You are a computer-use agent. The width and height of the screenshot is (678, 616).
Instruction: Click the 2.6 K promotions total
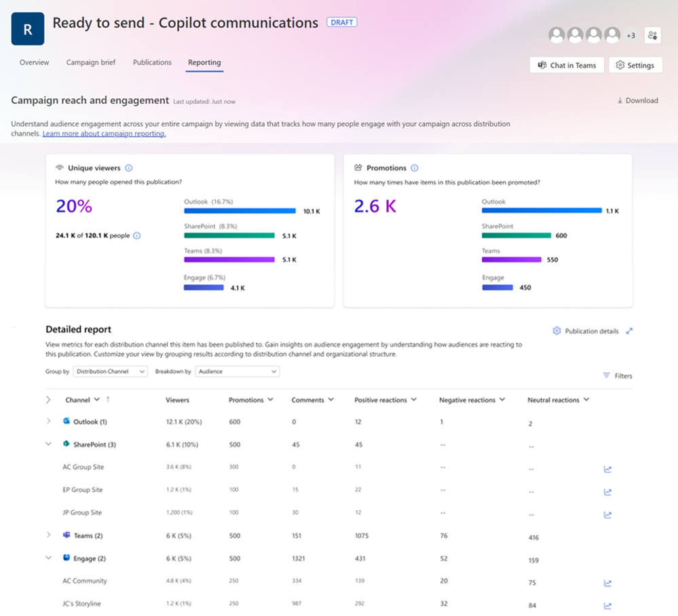(x=375, y=206)
